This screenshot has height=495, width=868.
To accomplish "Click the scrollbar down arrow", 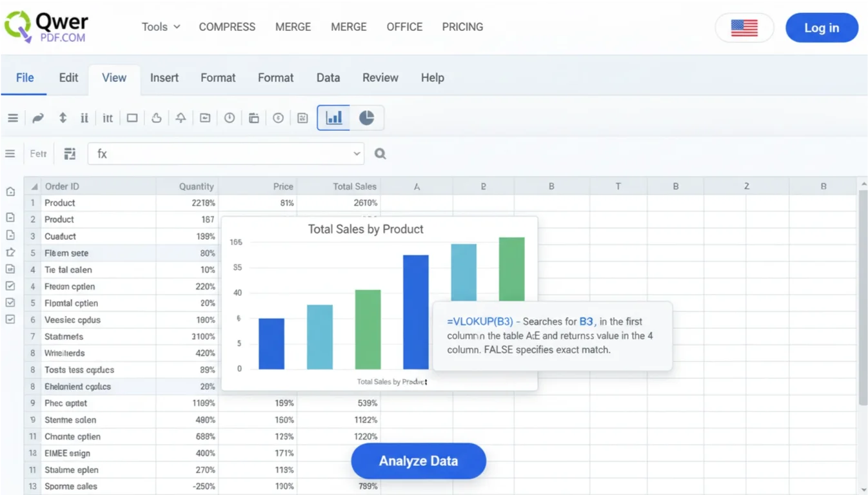I will (x=863, y=490).
